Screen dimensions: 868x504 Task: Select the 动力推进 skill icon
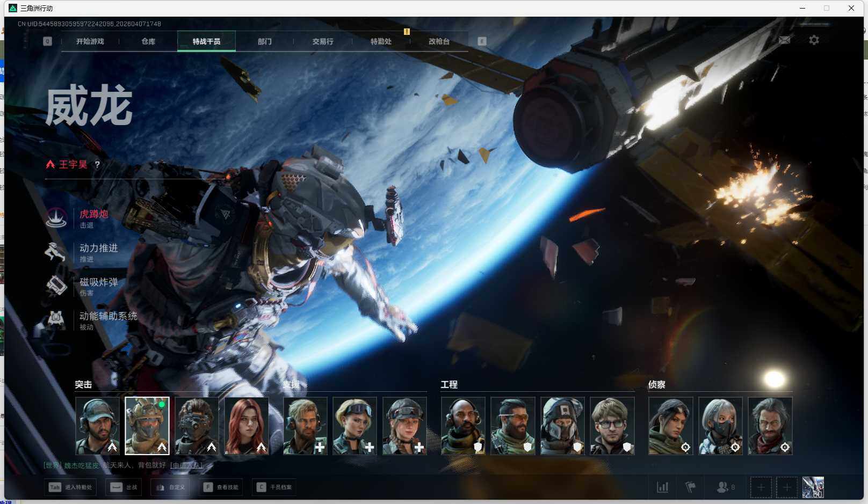[x=56, y=252]
